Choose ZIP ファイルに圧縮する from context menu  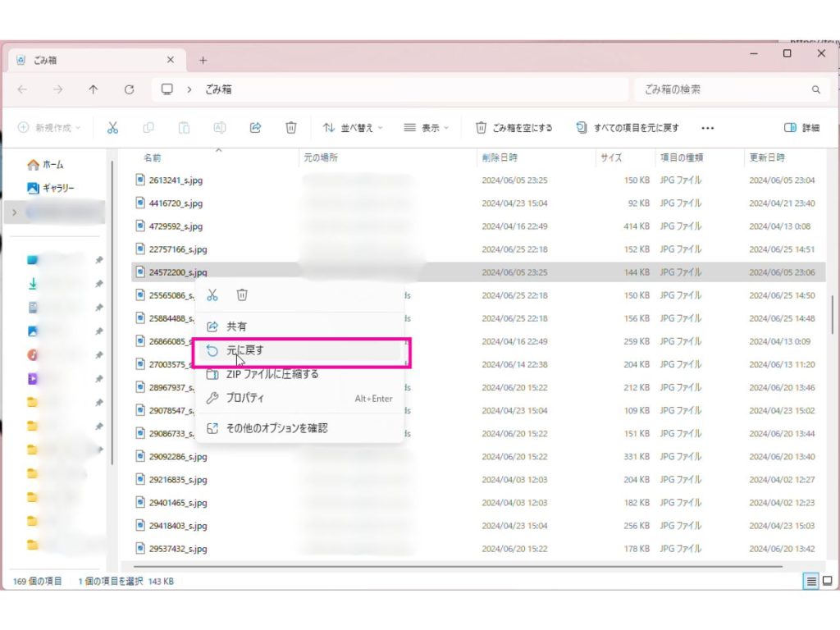pos(268,375)
